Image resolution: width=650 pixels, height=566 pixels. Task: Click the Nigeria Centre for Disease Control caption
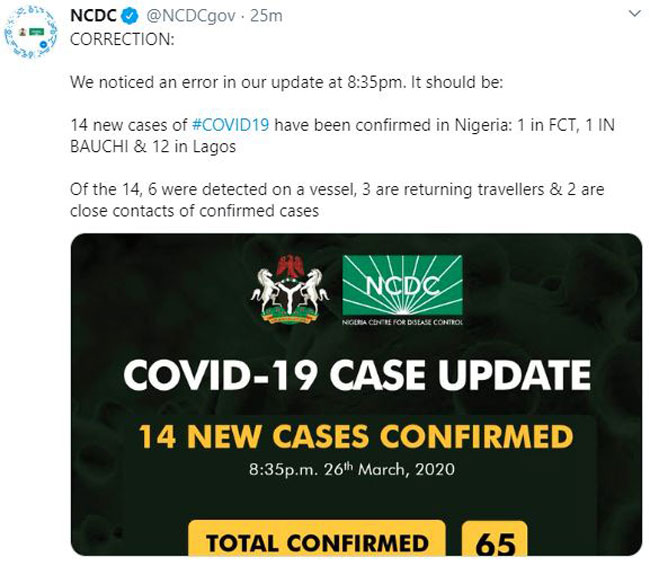coord(402,322)
